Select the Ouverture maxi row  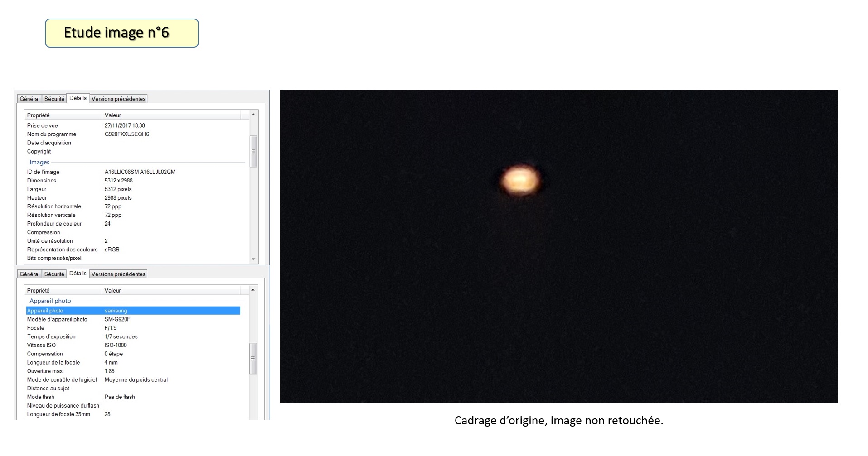133,371
